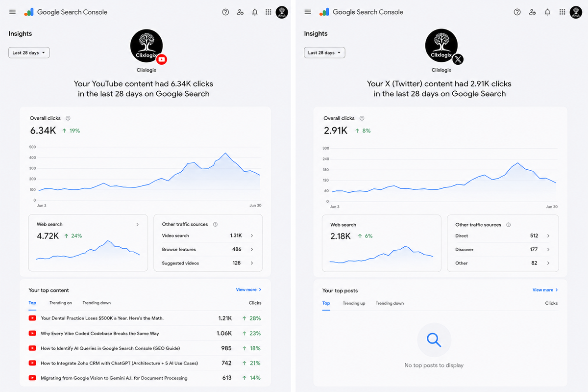Open Migrating from Google Vision to Gemini title
The width and height of the screenshot is (588, 392).
pos(114,378)
